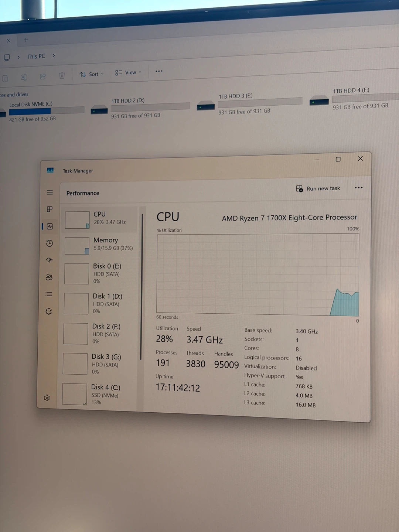Click This PC in the address breadcrumb
This screenshot has width=399, height=532.
pos(36,56)
